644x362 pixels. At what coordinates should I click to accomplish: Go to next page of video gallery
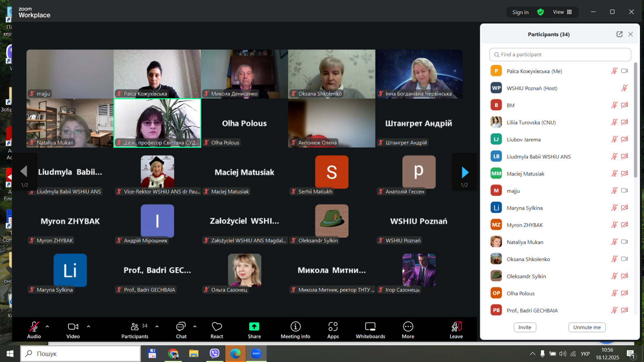pos(465,173)
